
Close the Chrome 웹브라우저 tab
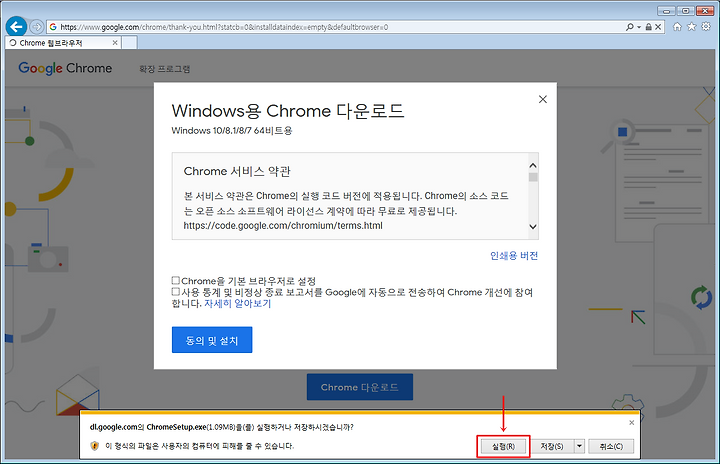[115, 43]
